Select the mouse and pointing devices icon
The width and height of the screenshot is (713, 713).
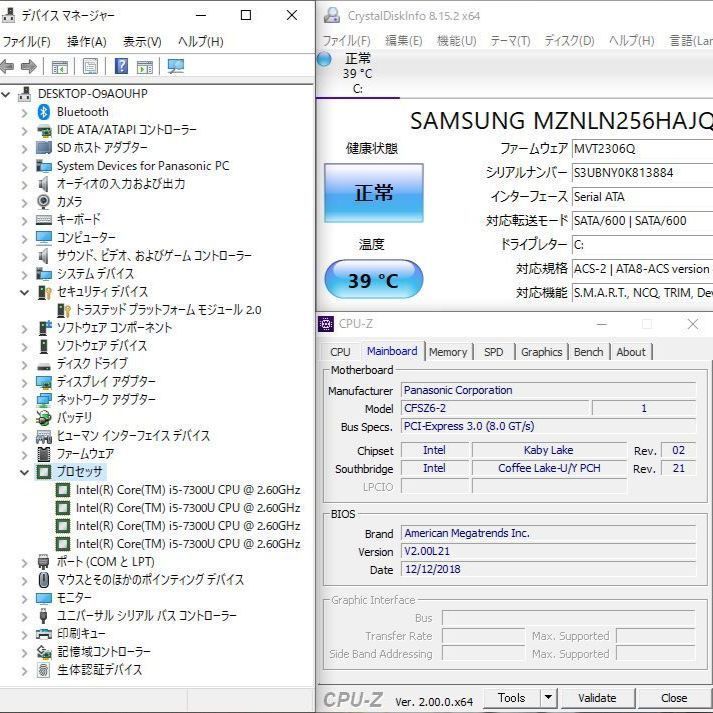click(x=44, y=580)
